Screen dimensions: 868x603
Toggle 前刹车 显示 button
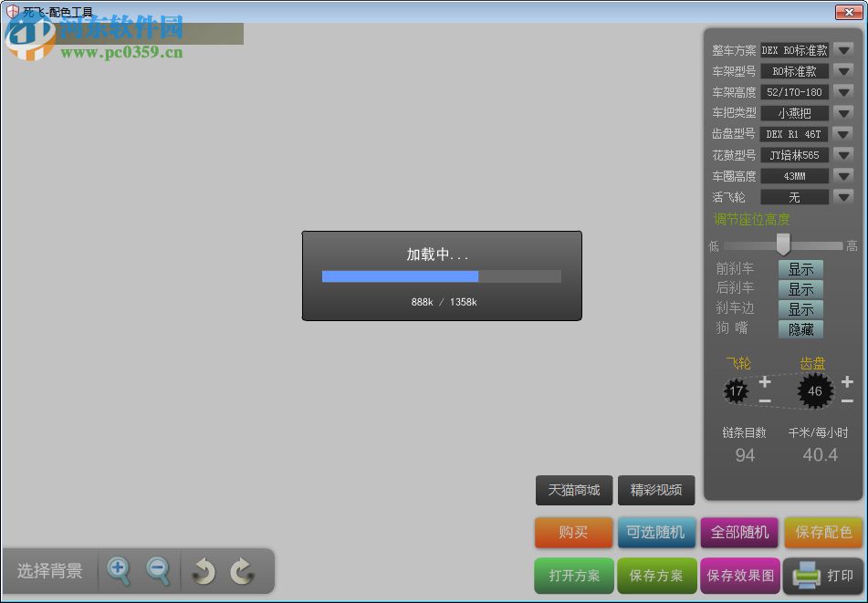click(x=800, y=269)
